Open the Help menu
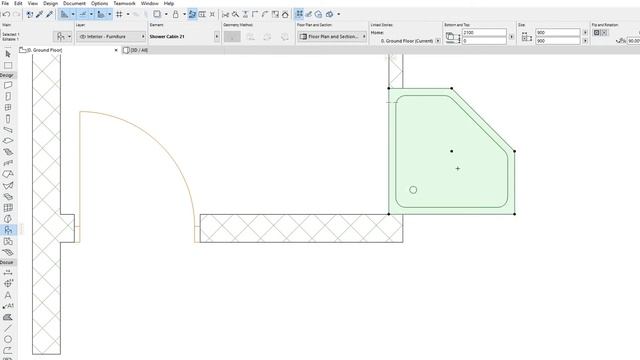This screenshot has height=360, width=640. point(169,3)
